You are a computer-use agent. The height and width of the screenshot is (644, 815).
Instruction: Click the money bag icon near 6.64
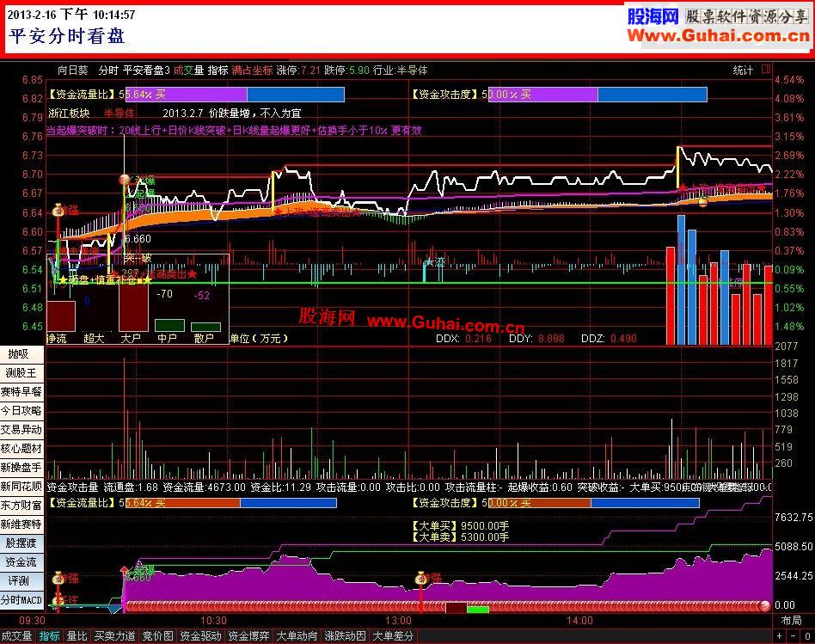[58, 209]
